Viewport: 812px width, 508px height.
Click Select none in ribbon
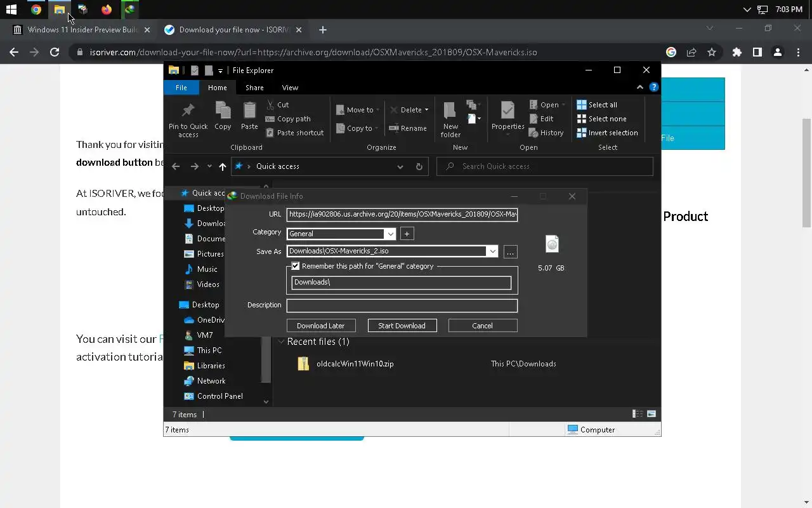click(601, 119)
